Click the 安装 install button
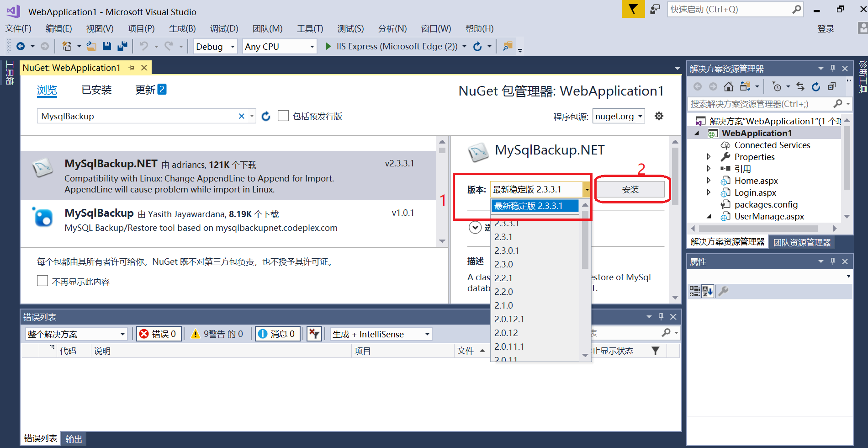 pyautogui.click(x=630, y=189)
